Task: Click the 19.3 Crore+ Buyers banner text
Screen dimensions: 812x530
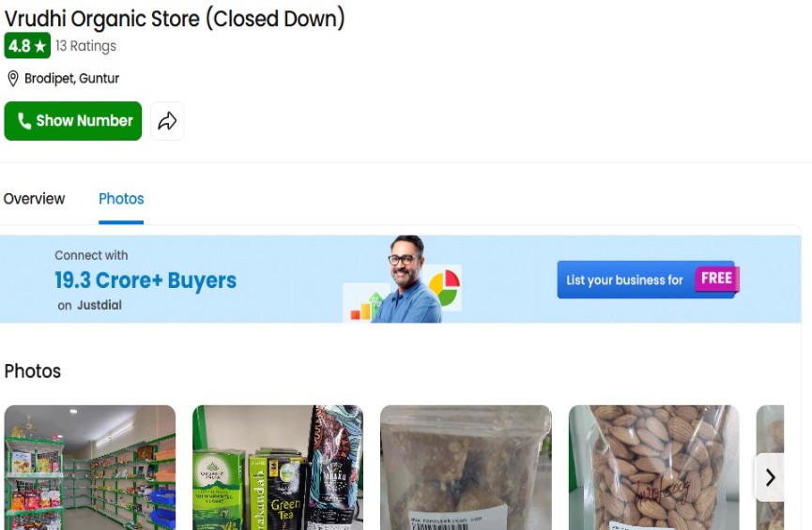Action: pyautogui.click(x=146, y=280)
